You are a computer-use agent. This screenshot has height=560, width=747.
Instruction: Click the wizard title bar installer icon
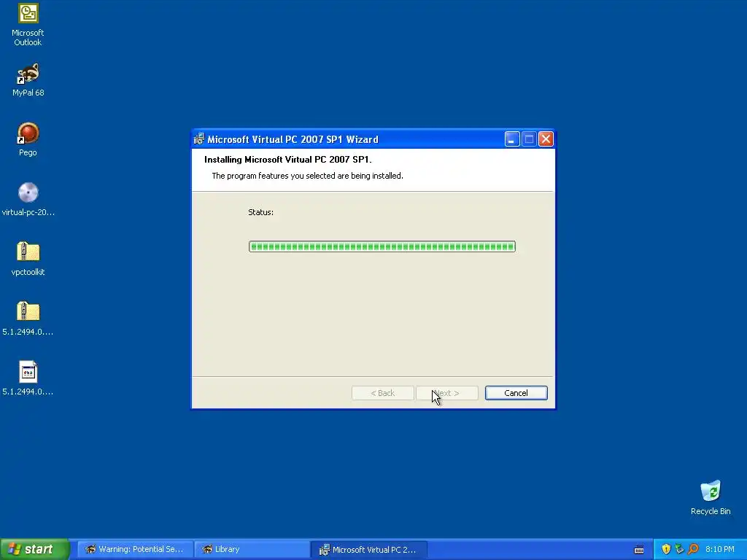point(199,139)
